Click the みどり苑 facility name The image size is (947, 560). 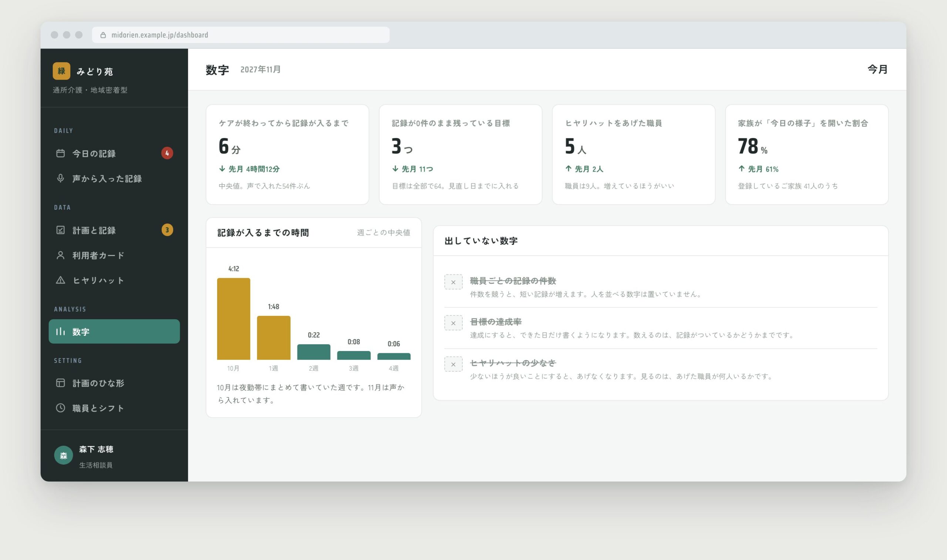95,71
